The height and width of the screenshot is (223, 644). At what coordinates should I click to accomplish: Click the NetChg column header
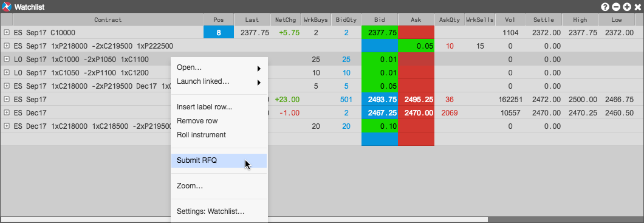(x=286, y=19)
